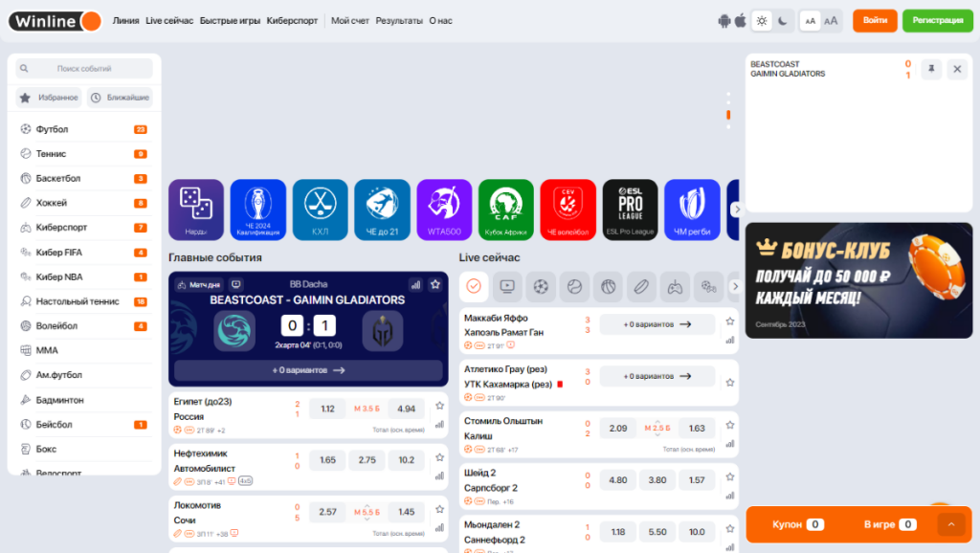Open the Быстрые игры menu
The height and width of the screenshot is (553, 980).
coord(230,21)
